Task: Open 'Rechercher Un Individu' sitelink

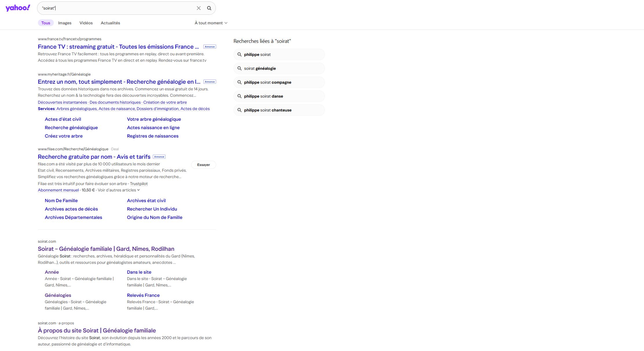Action: click(152, 209)
